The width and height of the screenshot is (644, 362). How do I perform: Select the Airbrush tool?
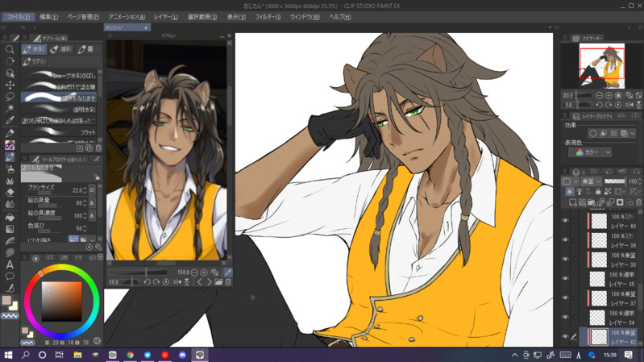pos(10,169)
